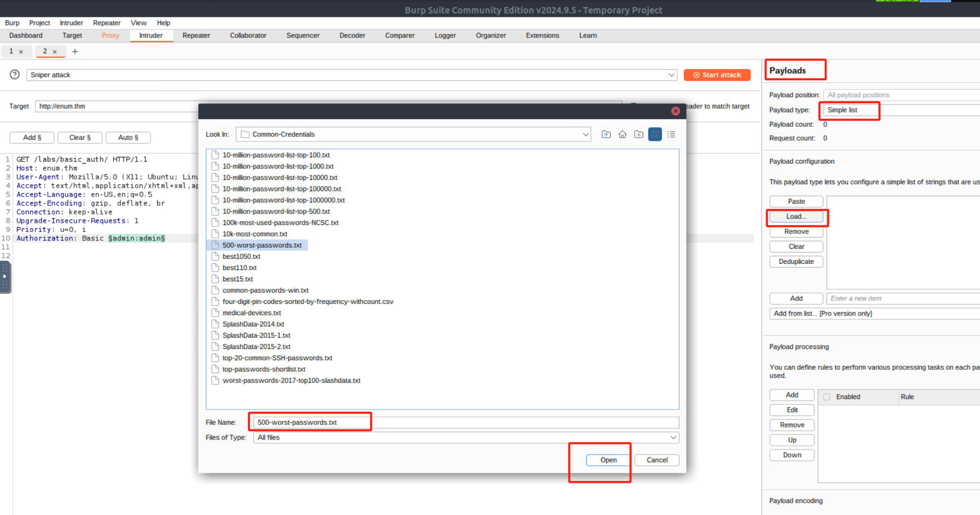The width and height of the screenshot is (980, 515).
Task: Expand the Files of Type dropdown
Action: tap(673, 437)
